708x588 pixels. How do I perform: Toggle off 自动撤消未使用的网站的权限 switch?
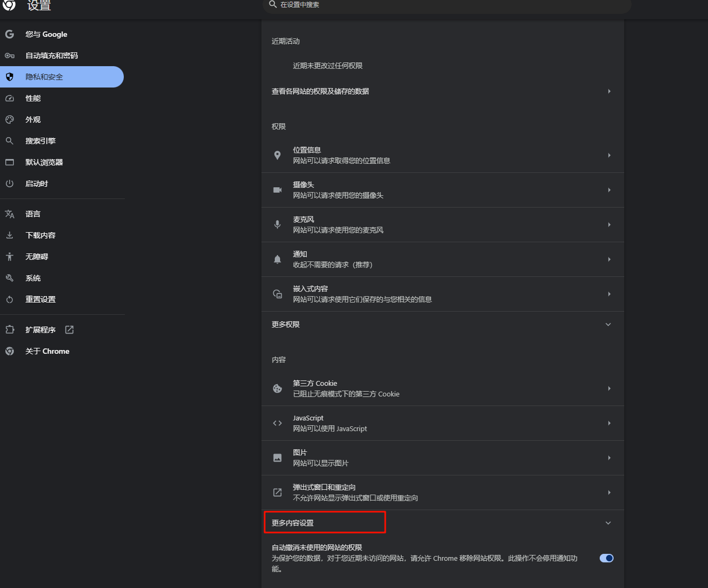point(607,558)
